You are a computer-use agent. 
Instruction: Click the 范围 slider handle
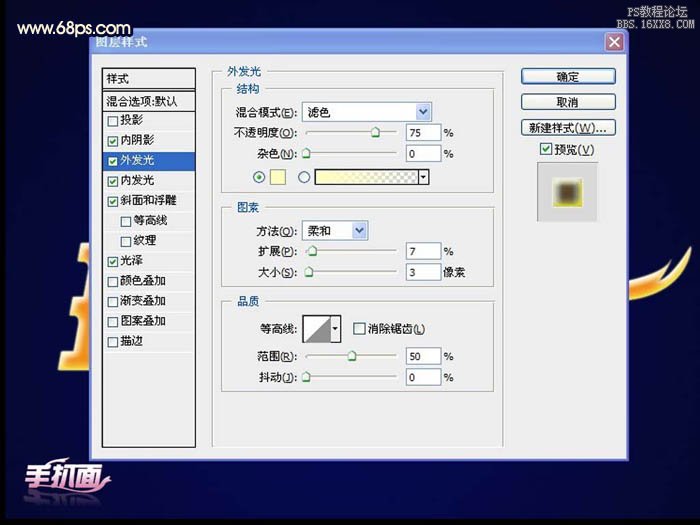tap(352, 355)
